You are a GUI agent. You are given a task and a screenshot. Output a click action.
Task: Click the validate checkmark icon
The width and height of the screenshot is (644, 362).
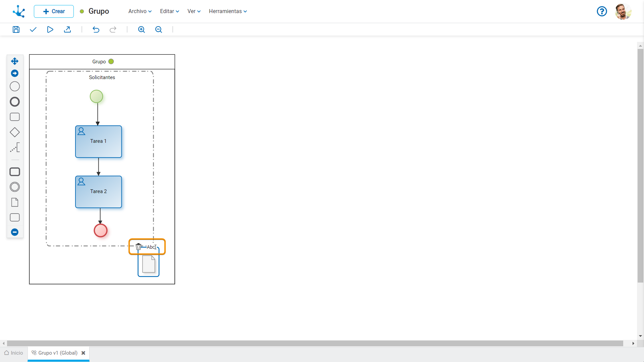pyautogui.click(x=33, y=29)
